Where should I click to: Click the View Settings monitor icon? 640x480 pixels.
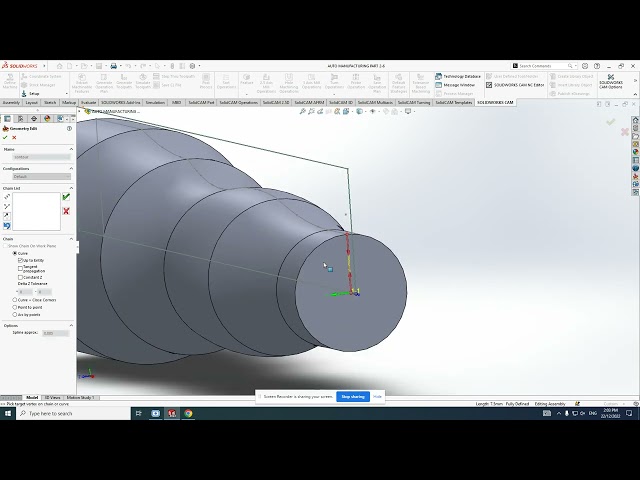tap(407, 111)
